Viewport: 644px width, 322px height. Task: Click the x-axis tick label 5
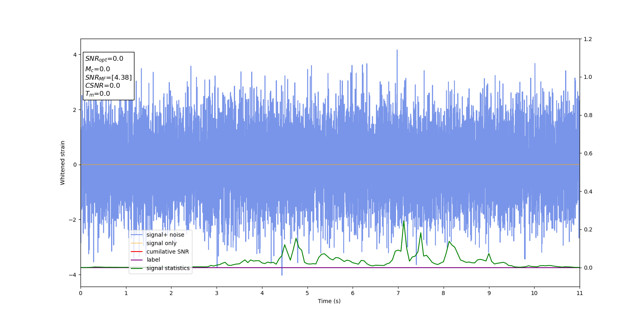coord(308,293)
